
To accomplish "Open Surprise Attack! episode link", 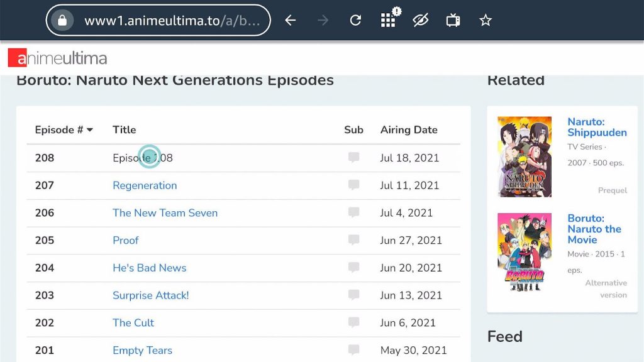I will click(151, 295).
